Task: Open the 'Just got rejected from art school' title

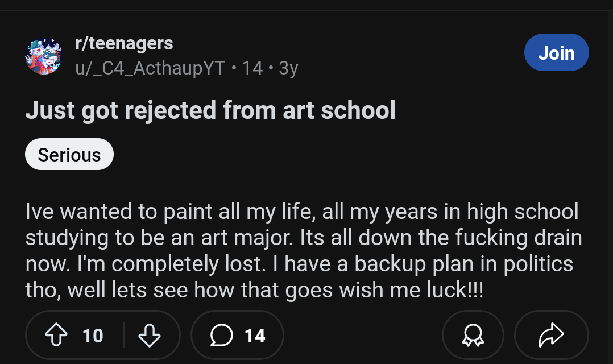Action: pyautogui.click(x=210, y=110)
